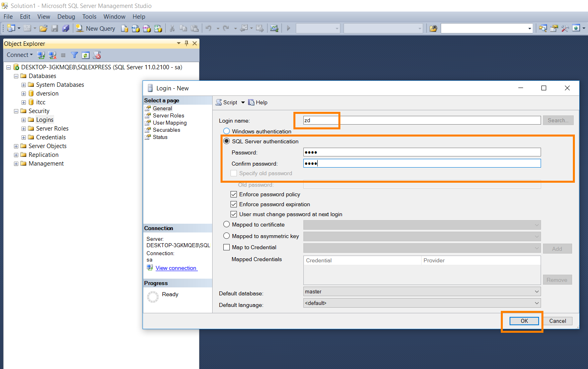Screen dimensions: 588x369
Task: Select Windows authentication radio button
Action: (x=227, y=131)
